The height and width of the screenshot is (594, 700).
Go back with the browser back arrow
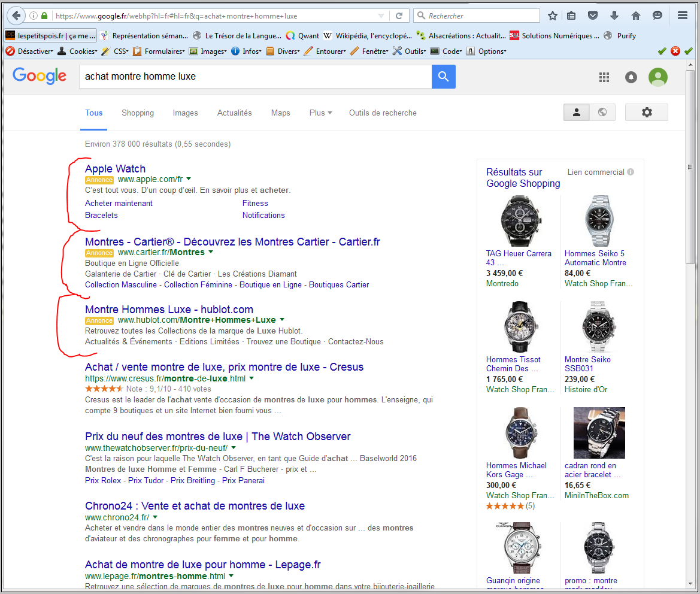(x=16, y=16)
